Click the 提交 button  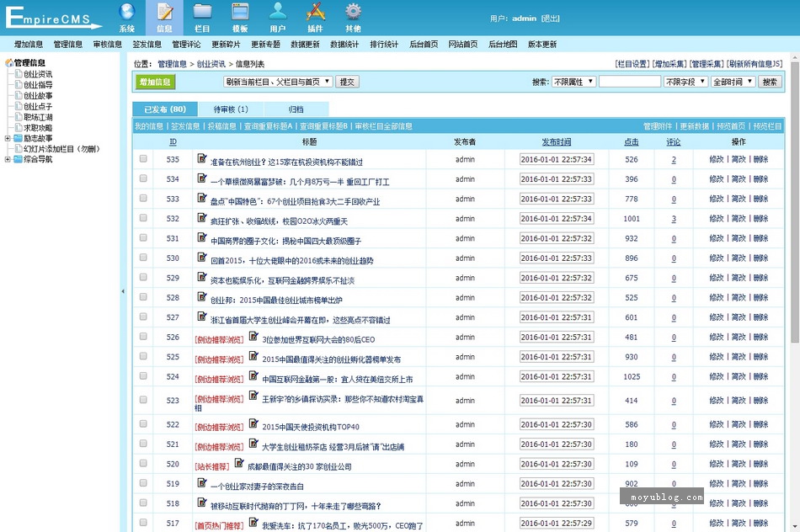pyautogui.click(x=347, y=82)
